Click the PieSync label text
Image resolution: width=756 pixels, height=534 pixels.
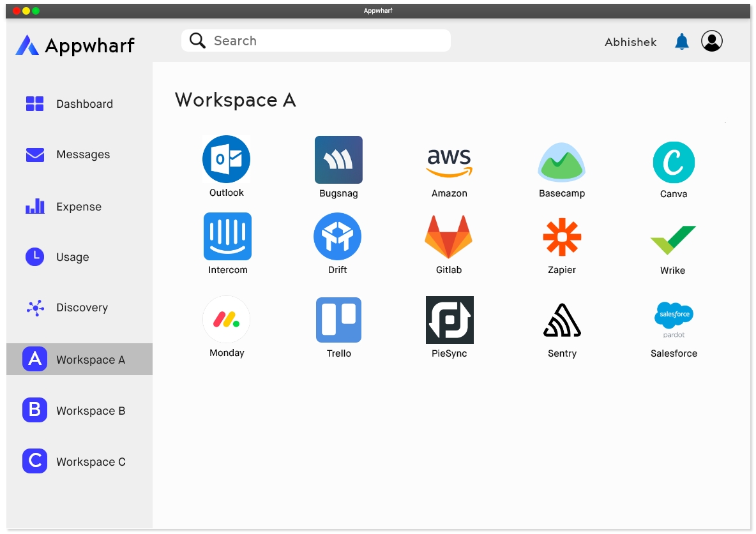[x=450, y=353]
